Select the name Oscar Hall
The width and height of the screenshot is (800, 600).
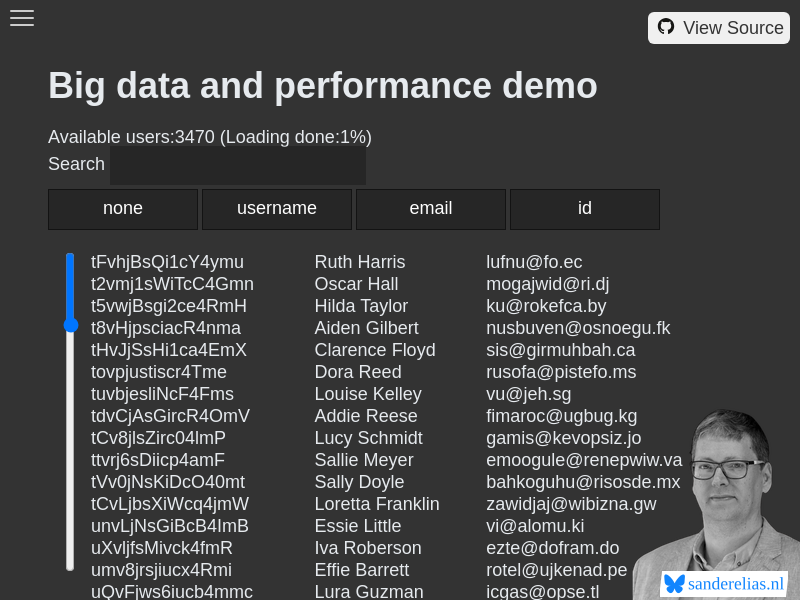(356, 284)
